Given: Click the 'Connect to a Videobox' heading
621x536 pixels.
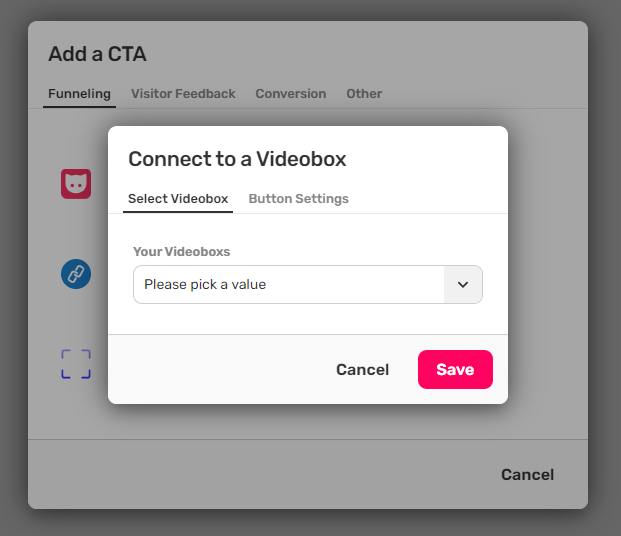Looking at the screenshot, I should click(x=237, y=159).
